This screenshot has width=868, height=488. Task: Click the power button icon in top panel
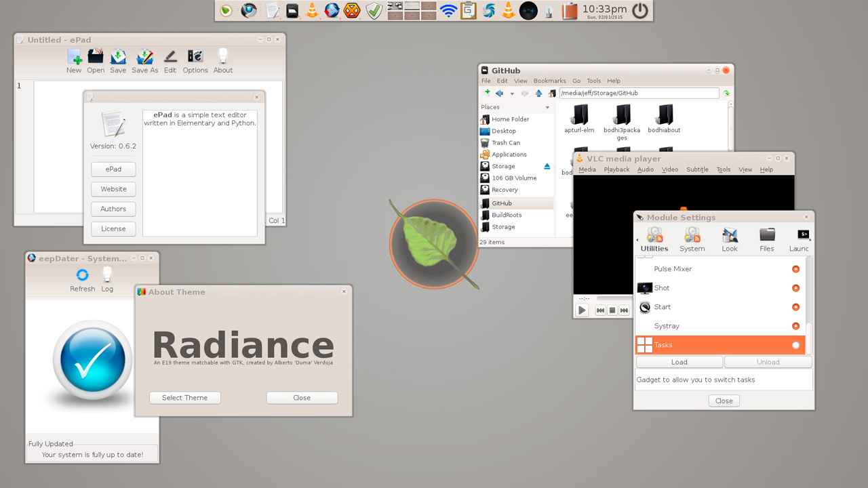tap(639, 11)
